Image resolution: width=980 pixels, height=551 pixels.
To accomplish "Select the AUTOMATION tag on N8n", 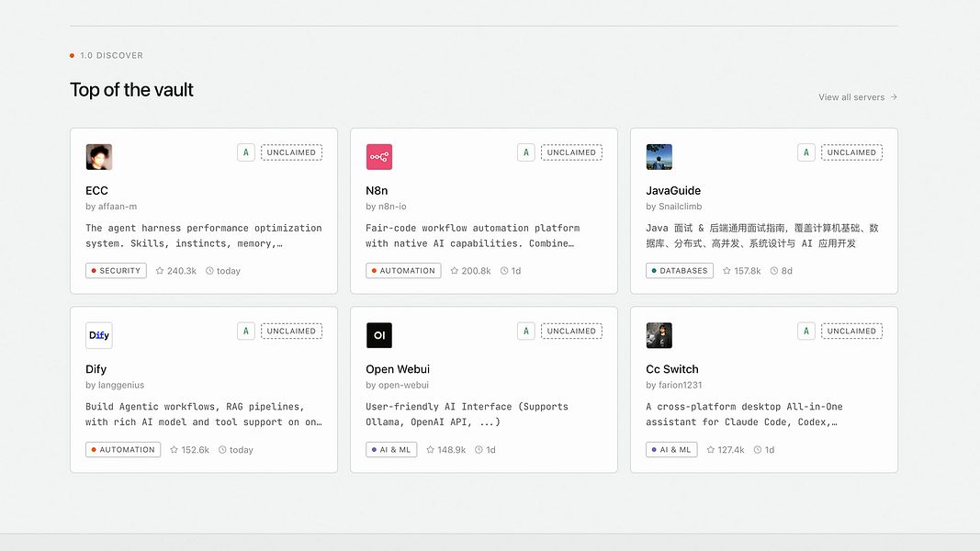I will (x=403, y=271).
